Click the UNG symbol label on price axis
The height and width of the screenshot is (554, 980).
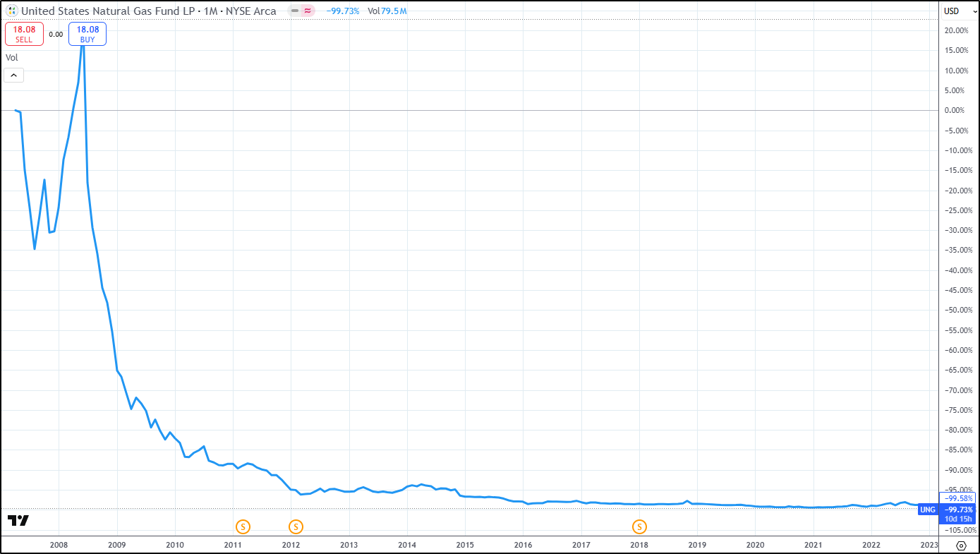(x=928, y=510)
